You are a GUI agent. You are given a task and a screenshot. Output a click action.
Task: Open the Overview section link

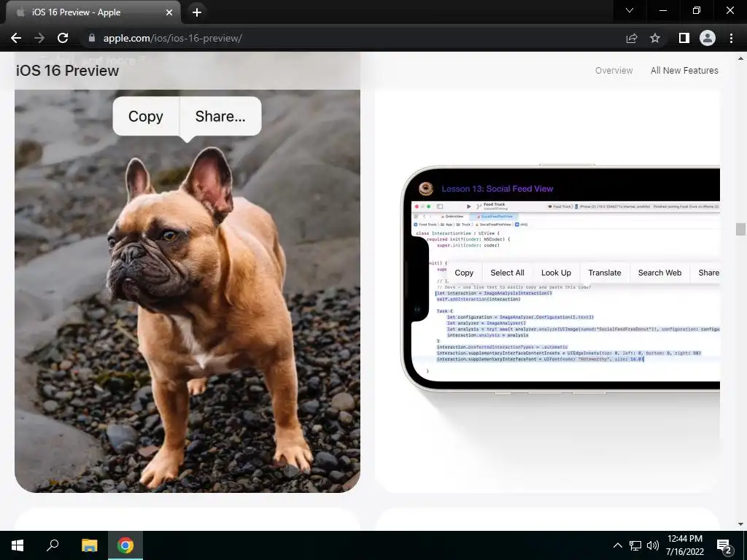614,71
